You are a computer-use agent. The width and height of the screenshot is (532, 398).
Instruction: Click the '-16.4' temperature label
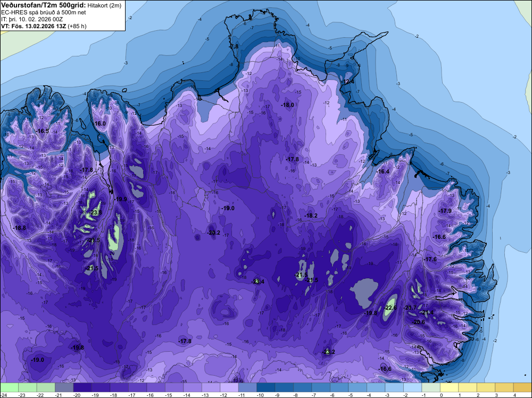383,172
